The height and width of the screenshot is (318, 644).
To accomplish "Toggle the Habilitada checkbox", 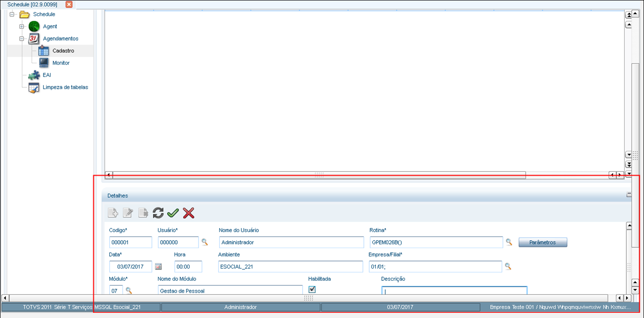I will pos(312,289).
